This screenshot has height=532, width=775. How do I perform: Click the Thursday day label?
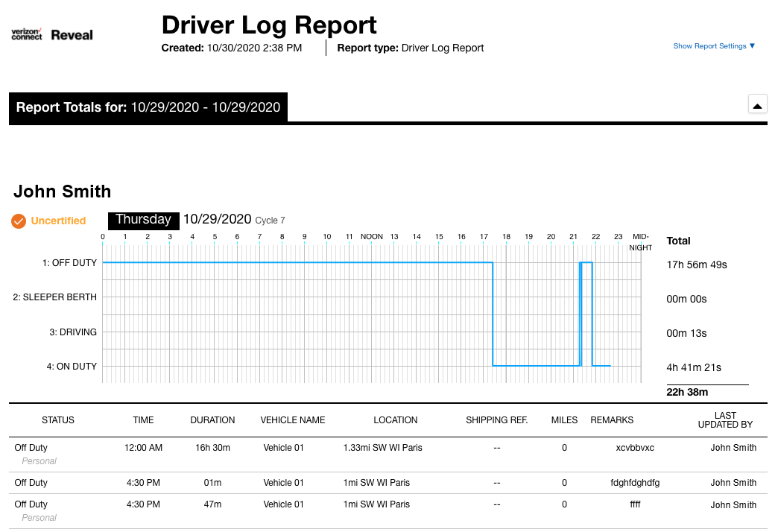pos(143,220)
